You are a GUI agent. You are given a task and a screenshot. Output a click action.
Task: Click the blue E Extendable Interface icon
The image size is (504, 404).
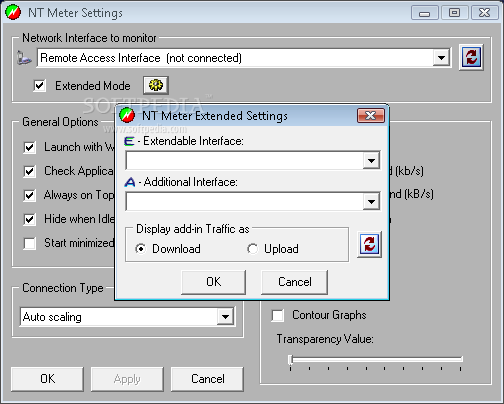[x=129, y=141]
